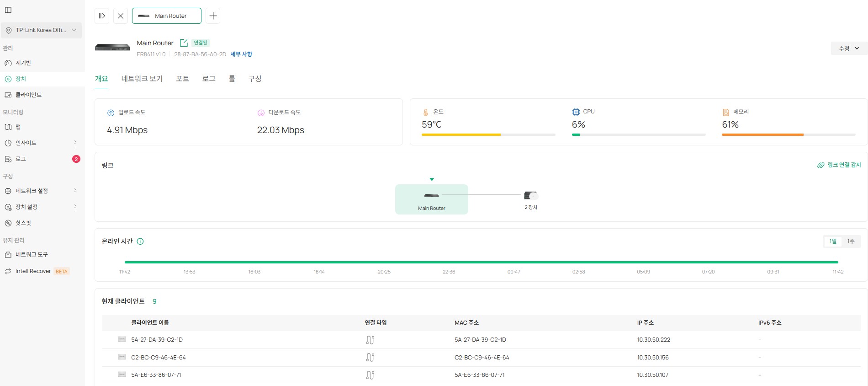The height and width of the screenshot is (386, 868).
Task: Switch to the 툴 tab
Action: (232, 79)
